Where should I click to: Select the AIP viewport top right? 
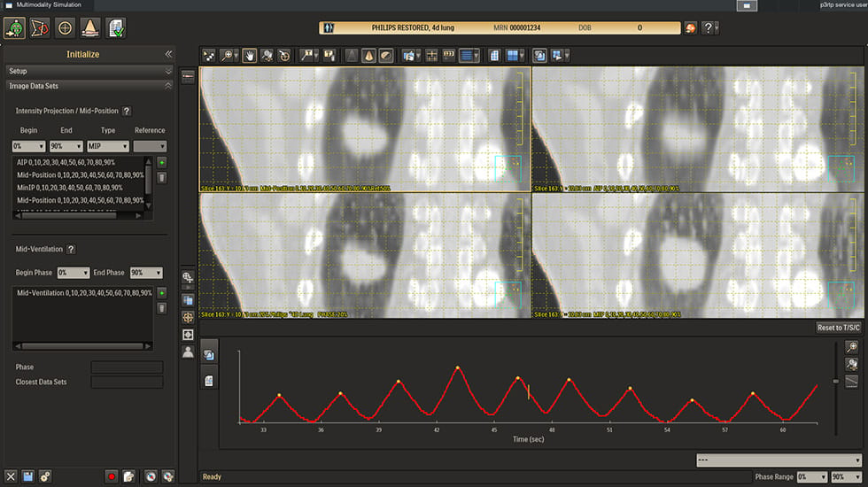(x=698, y=129)
